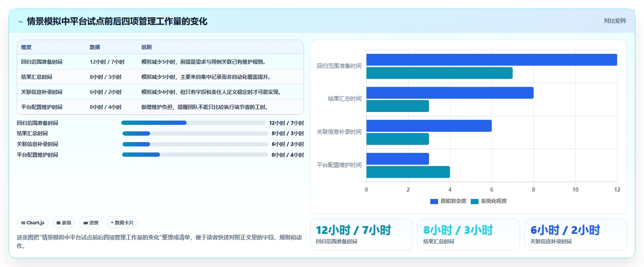Click description starting 模拟减少4小时
The width and height of the screenshot is (644, 267).
pyautogui.click(x=212, y=92)
